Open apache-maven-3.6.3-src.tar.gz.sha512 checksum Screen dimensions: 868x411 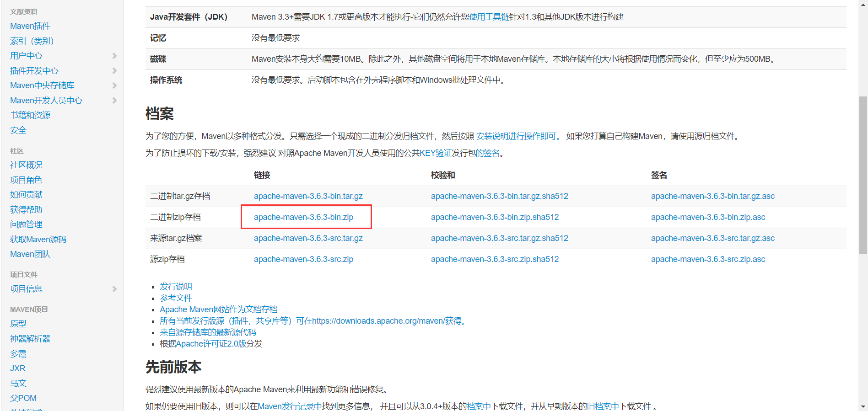coord(500,238)
